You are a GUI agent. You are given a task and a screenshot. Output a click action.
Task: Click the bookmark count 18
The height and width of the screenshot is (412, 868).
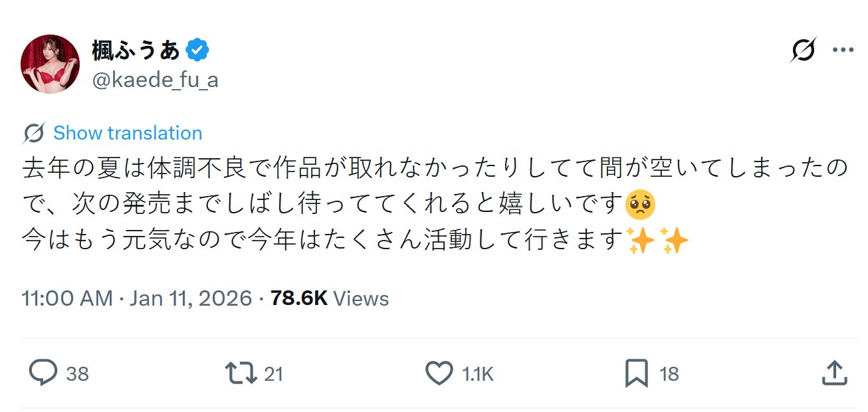[x=669, y=374]
